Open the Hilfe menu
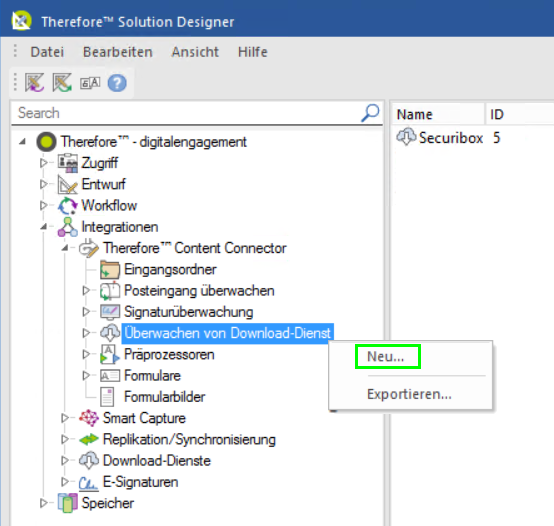The height and width of the screenshot is (526, 554). click(x=253, y=52)
